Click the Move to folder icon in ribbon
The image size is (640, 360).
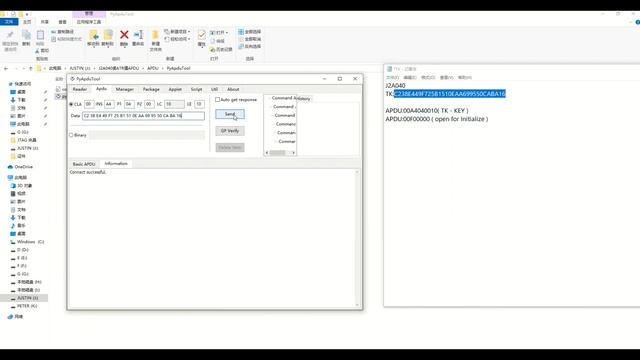[x=93, y=35]
